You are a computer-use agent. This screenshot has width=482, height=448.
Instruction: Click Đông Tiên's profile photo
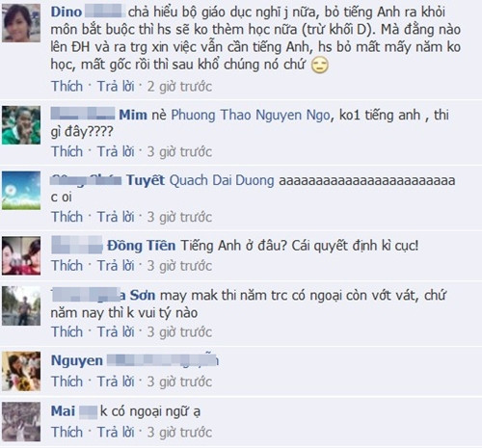21,255
